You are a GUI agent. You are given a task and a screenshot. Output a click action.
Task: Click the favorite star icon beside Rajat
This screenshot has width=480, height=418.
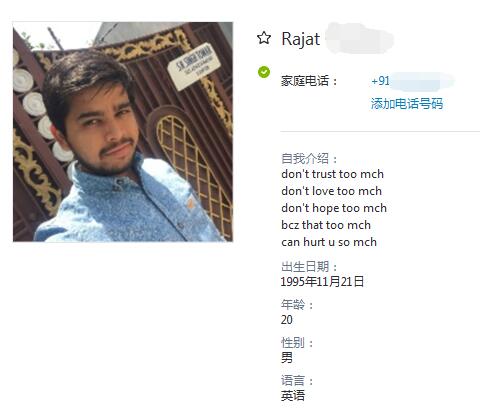264,38
